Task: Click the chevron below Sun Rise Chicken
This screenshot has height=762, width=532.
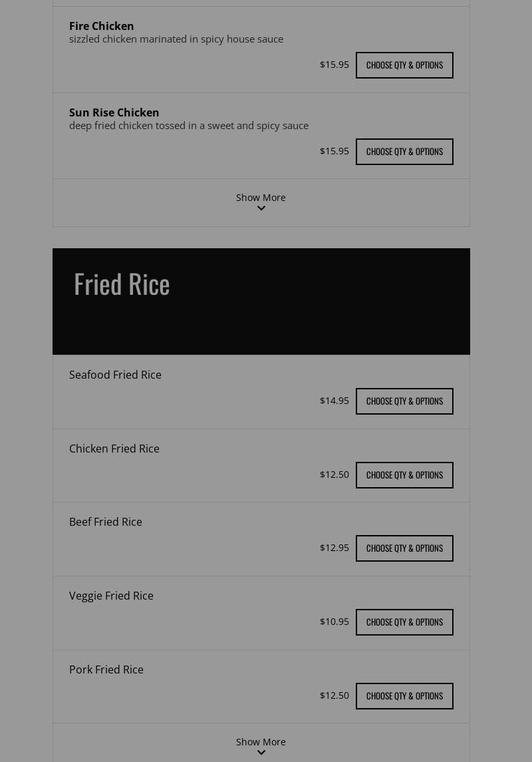Action: pyautogui.click(x=261, y=208)
